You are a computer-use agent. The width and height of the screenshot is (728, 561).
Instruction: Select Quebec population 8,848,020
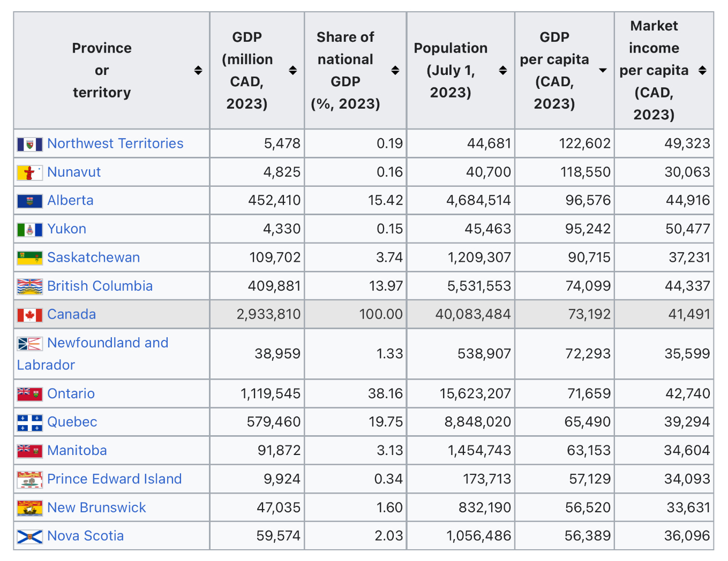478,422
